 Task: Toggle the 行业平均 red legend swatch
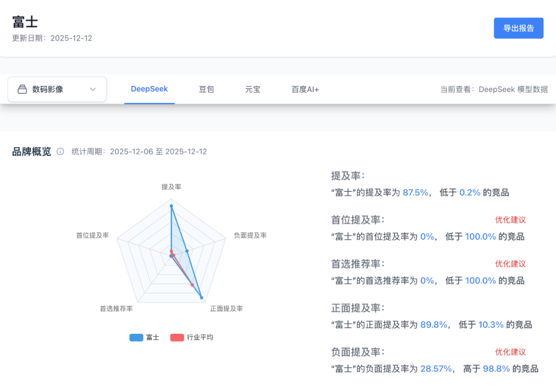(177, 337)
